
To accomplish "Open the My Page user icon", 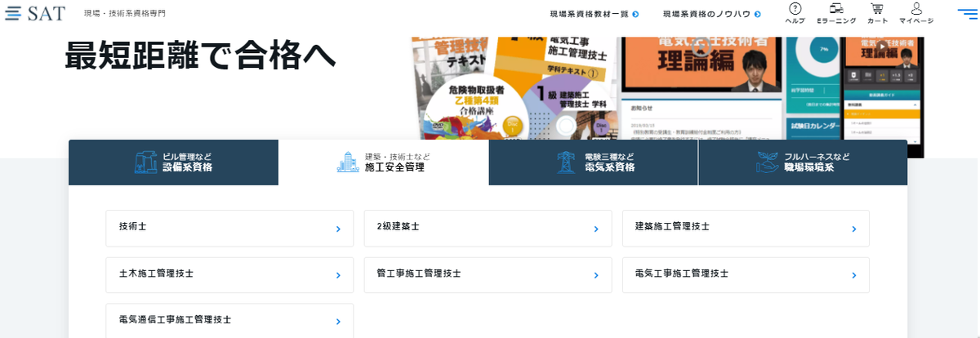I will click(x=916, y=13).
